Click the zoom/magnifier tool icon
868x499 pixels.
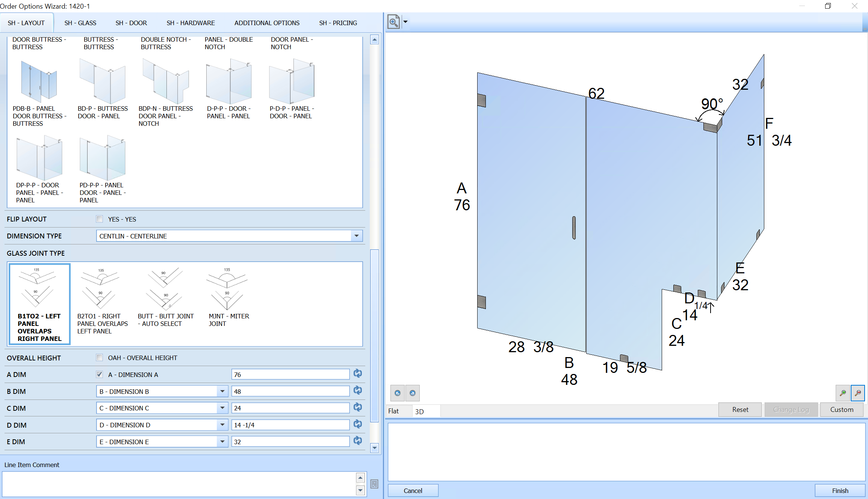[x=393, y=23]
